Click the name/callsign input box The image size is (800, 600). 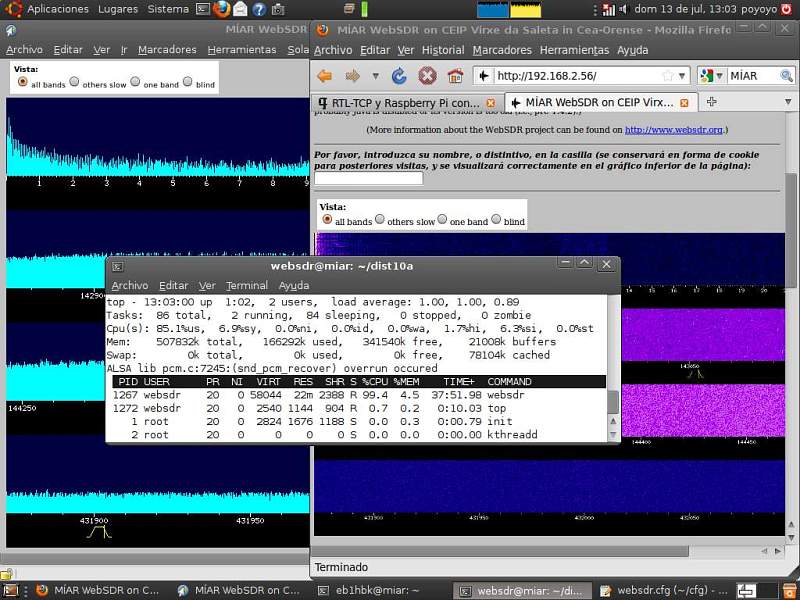click(x=368, y=179)
